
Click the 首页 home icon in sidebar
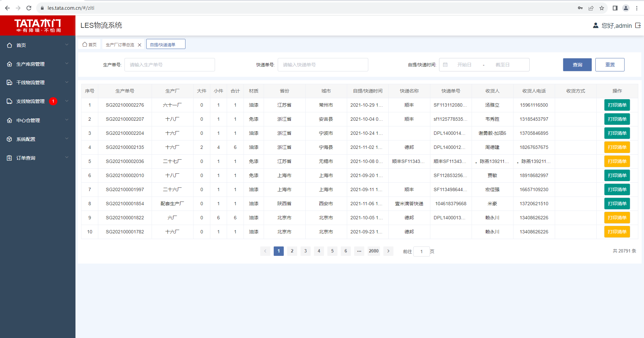point(9,45)
